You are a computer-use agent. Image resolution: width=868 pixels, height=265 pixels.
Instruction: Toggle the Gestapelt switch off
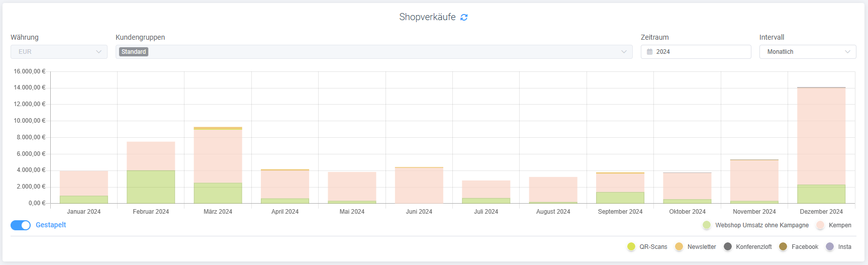tap(21, 225)
